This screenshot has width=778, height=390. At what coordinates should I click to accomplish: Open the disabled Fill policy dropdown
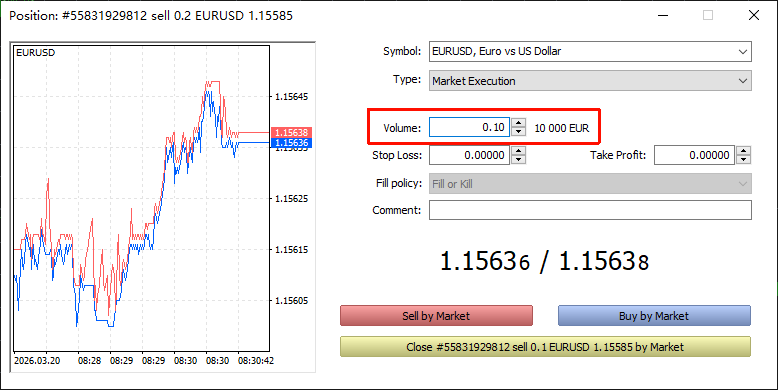[x=590, y=184]
